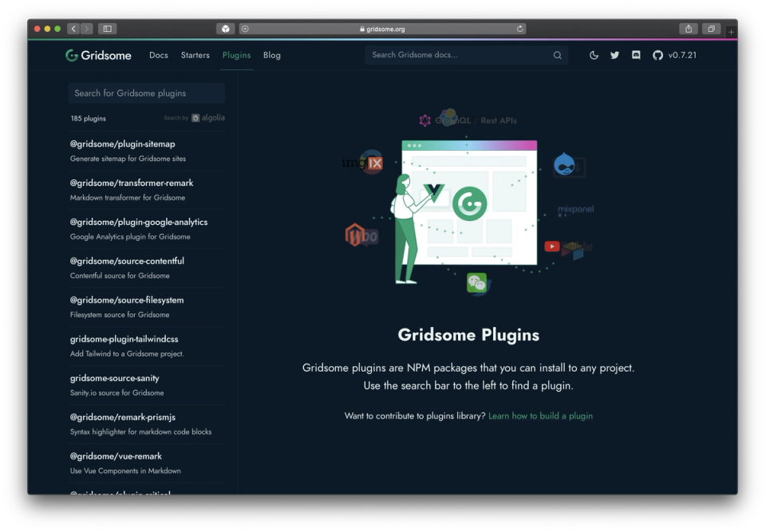Click the imgIX logo in the illustration
The width and height of the screenshot is (766, 532).
[362, 162]
